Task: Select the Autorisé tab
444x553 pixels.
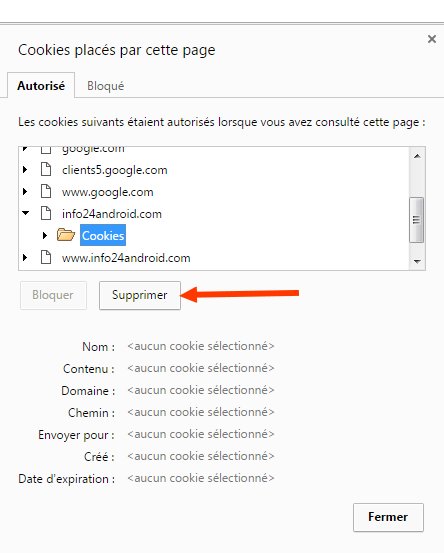Action: click(41, 85)
